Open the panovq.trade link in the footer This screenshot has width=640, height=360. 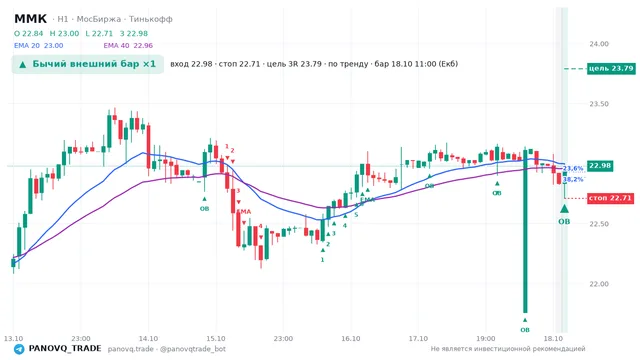point(131,349)
